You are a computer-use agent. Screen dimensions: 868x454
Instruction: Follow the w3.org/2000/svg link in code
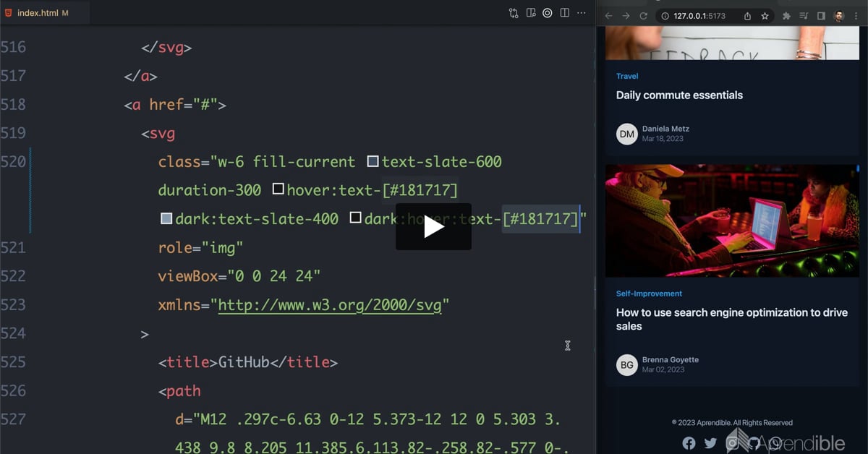[x=329, y=304]
